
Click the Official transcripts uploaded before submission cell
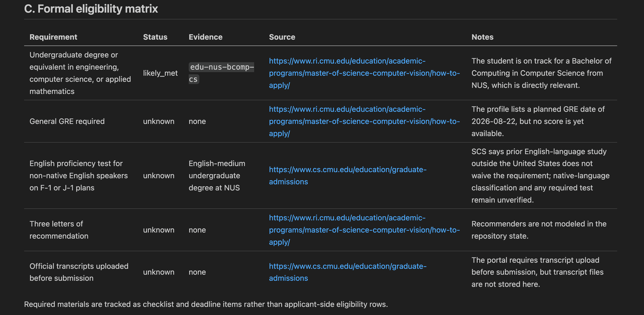[79, 272]
